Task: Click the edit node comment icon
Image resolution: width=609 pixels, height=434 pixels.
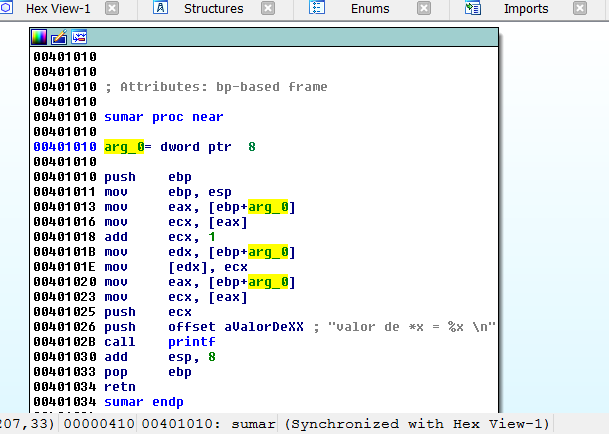Action: (59, 37)
